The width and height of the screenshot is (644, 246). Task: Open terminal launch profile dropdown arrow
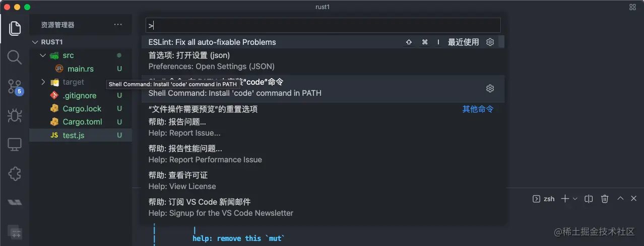tap(575, 199)
